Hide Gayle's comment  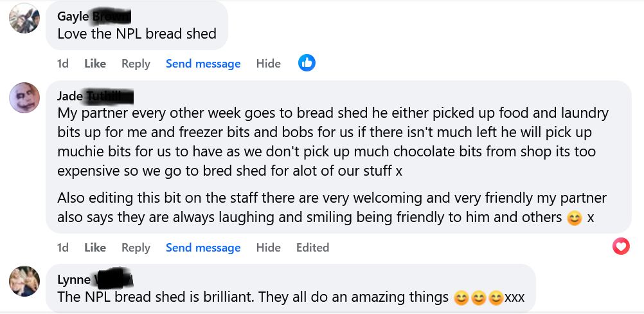pos(268,64)
